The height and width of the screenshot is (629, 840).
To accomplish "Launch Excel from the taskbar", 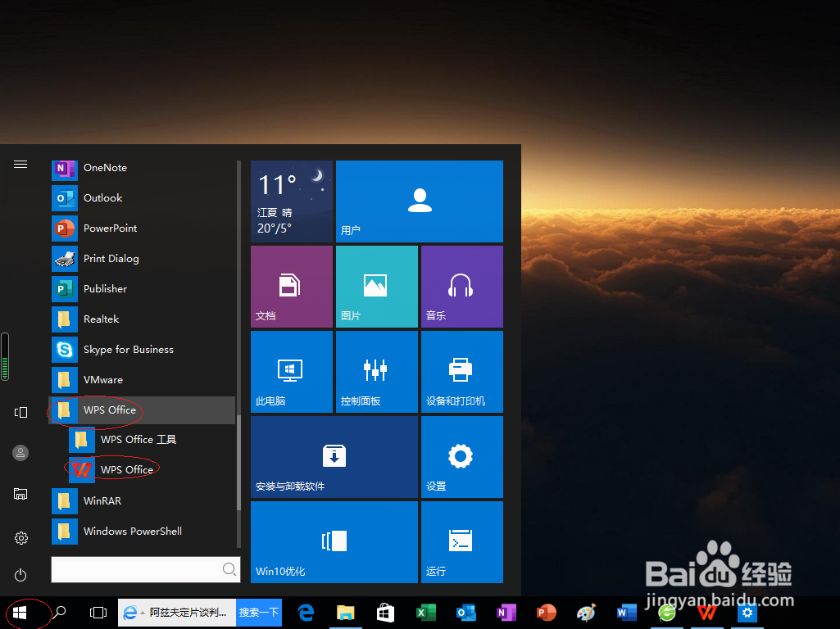I will pos(426,613).
